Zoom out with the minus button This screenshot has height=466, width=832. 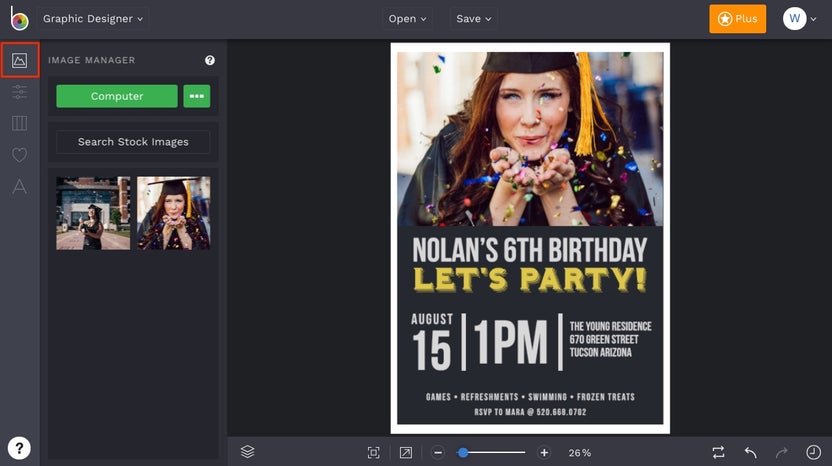(438, 453)
